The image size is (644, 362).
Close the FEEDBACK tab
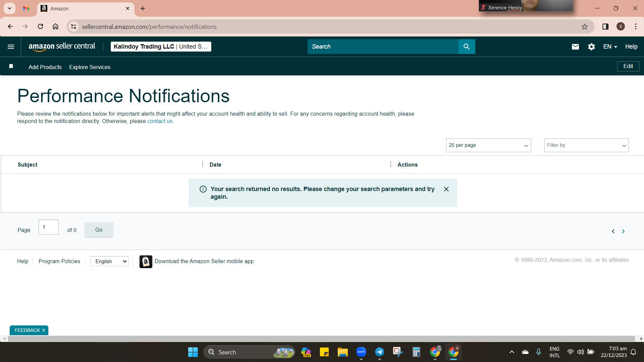pyautogui.click(x=44, y=330)
